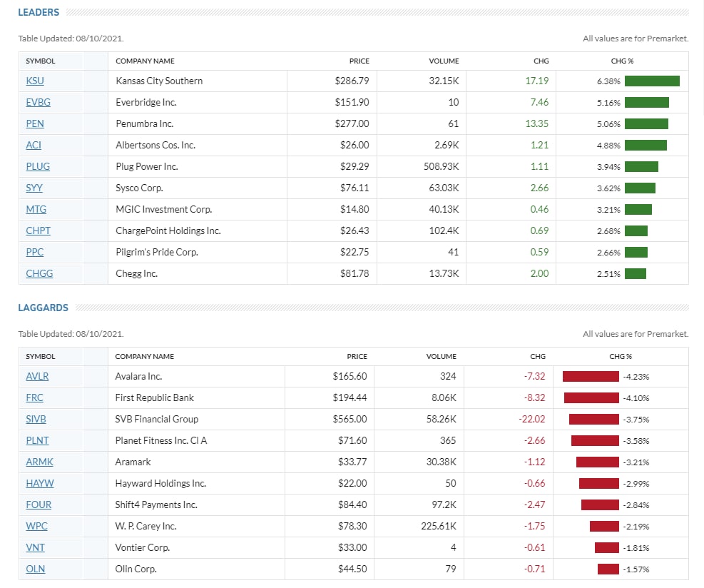The image size is (704, 588).
Task: Select the Pilgrim's Pride Corp. name
Action: pyautogui.click(x=157, y=252)
